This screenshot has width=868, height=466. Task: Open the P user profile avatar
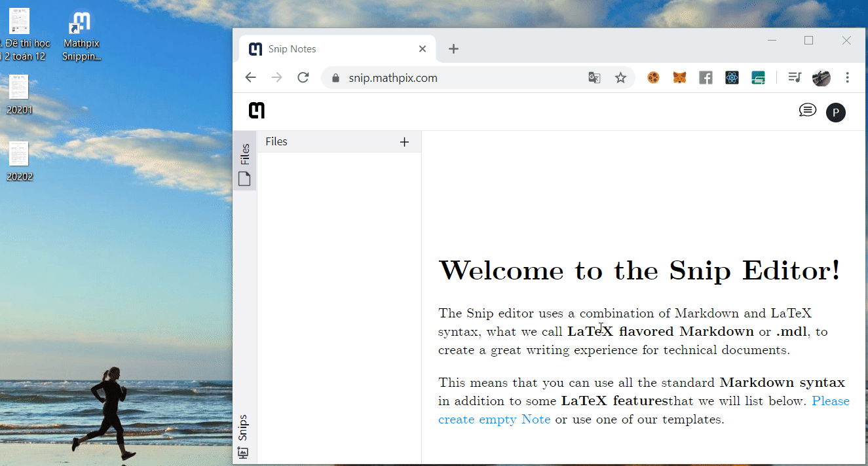click(835, 113)
